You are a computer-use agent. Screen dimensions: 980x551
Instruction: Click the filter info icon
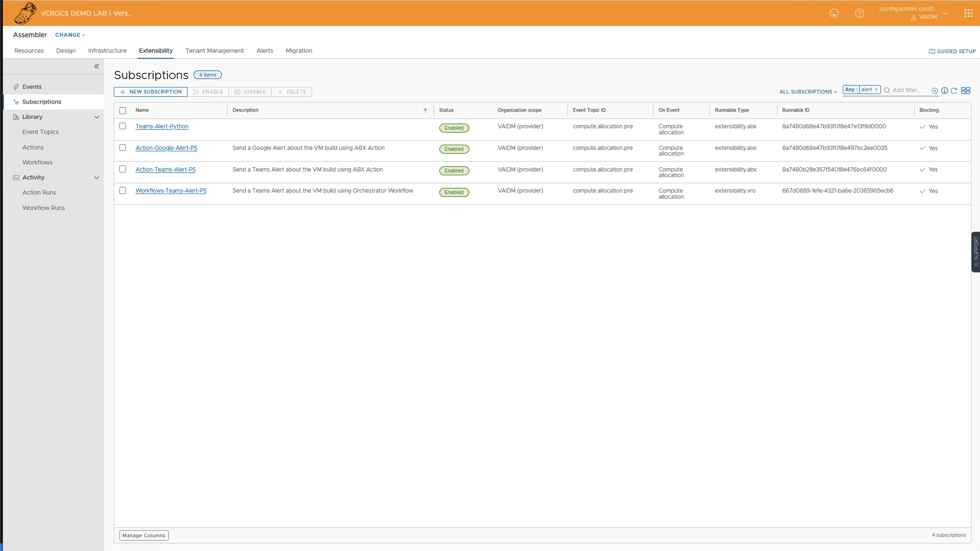pos(944,90)
